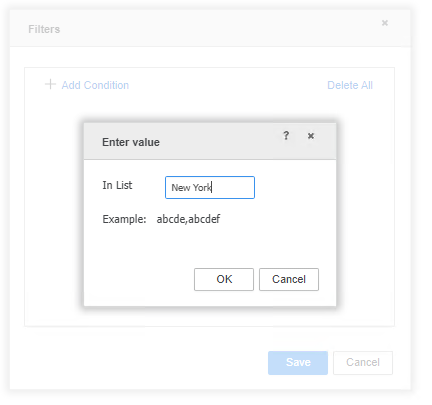Viewport: 432px width, 405px height.
Task: Cancel the Filters panel at bottom
Action: coord(363,363)
